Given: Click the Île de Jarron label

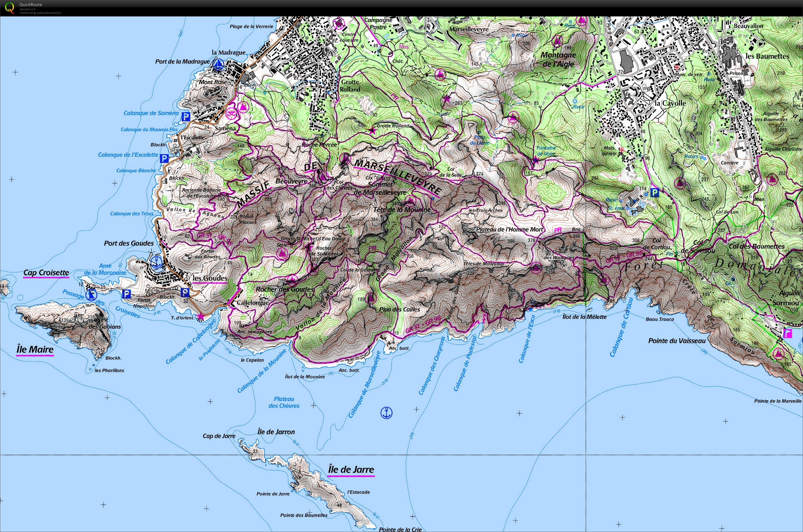Looking at the screenshot, I should pos(276,432).
